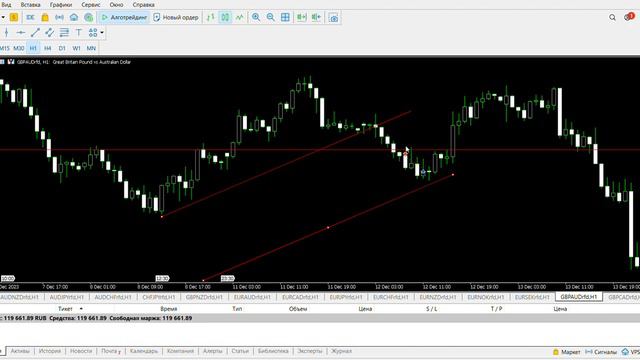Toggle Алготрейдинг algo trading button
The image size is (640, 360).
click(x=124, y=18)
